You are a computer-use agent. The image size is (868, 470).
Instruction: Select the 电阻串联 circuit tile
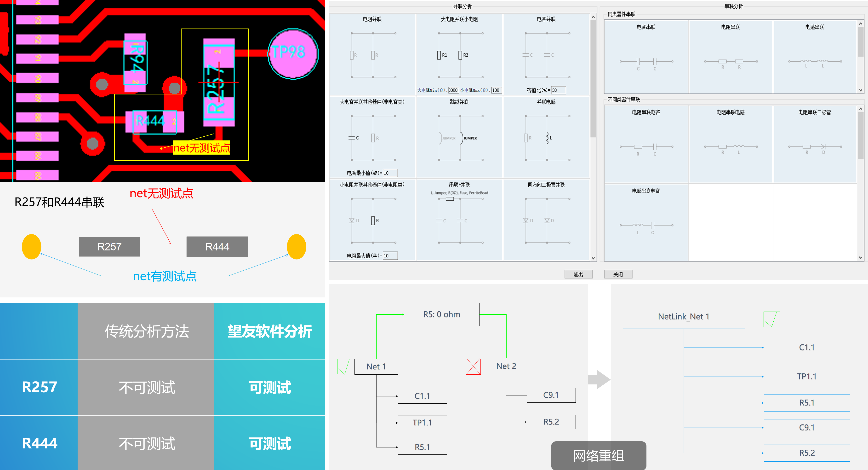pyautogui.click(x=731, y=57)
